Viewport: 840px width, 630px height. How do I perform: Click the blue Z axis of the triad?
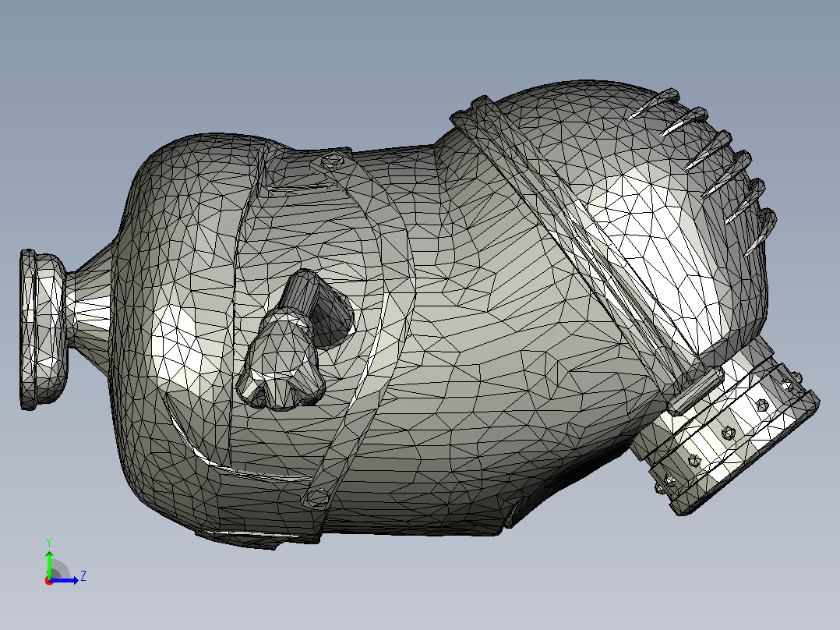[64, 580]
